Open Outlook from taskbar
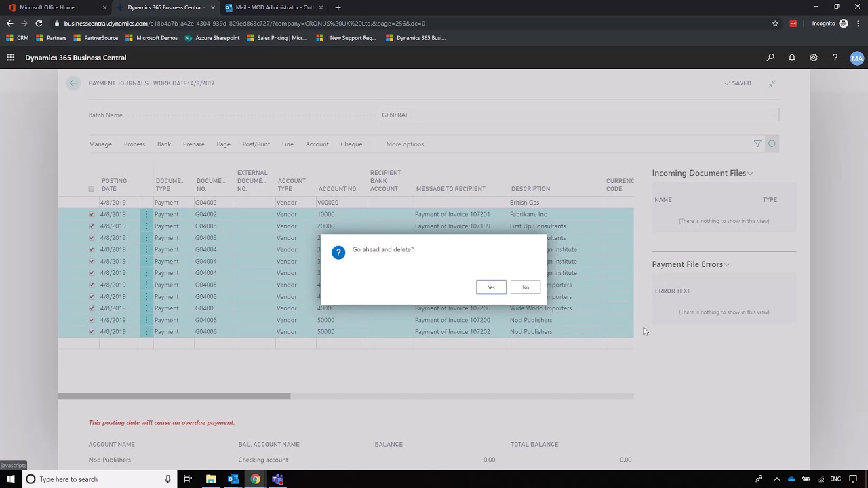The width and height of the screenshot is (868, 488). pos(233,479)
